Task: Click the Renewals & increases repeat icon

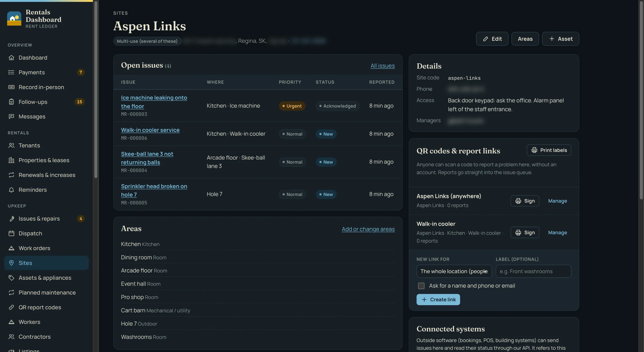Action: click(x=11, y=175)
